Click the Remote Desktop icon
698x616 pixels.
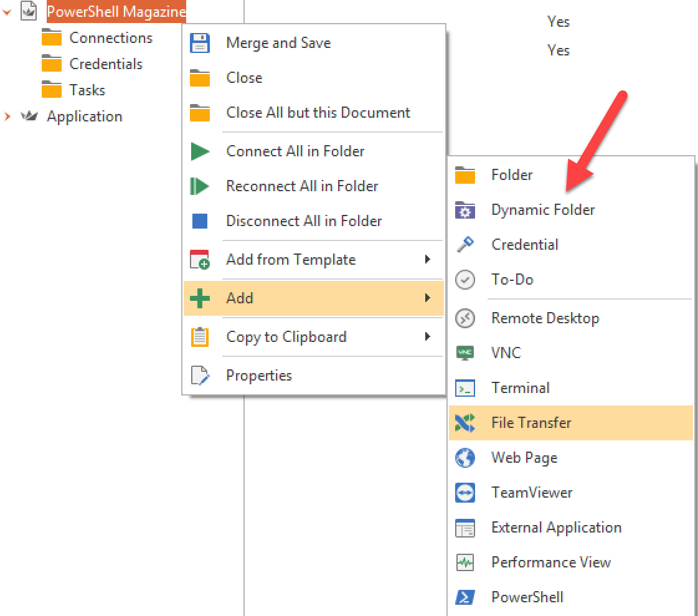pos(465,318)
